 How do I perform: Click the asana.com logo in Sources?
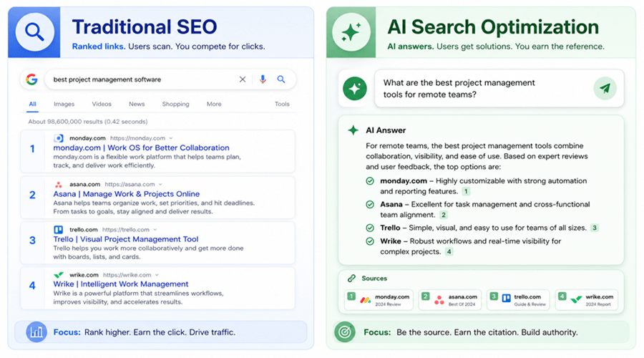coord(439,300)
